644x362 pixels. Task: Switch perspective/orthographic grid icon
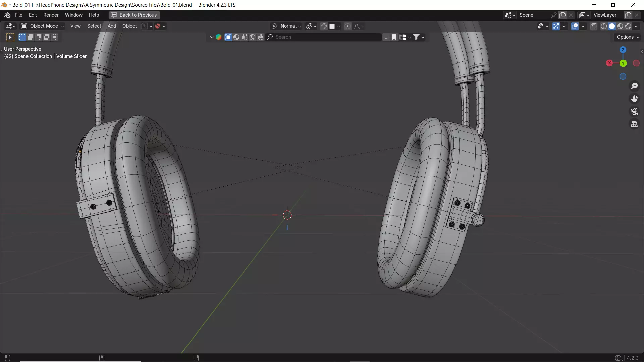pos(634,124)
